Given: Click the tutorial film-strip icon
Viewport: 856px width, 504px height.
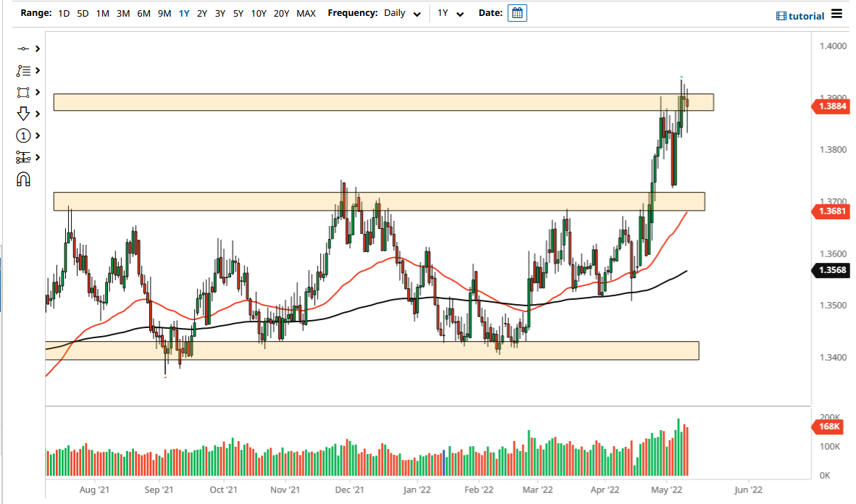Looking at the screenshot, I should click(x=780, y=15).
